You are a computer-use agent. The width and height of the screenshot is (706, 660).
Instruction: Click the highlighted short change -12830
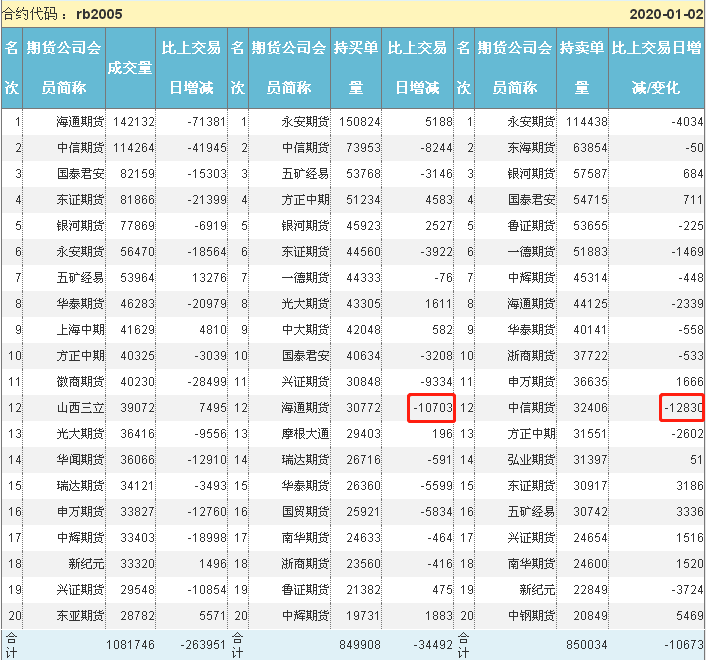tap(683, 408)
